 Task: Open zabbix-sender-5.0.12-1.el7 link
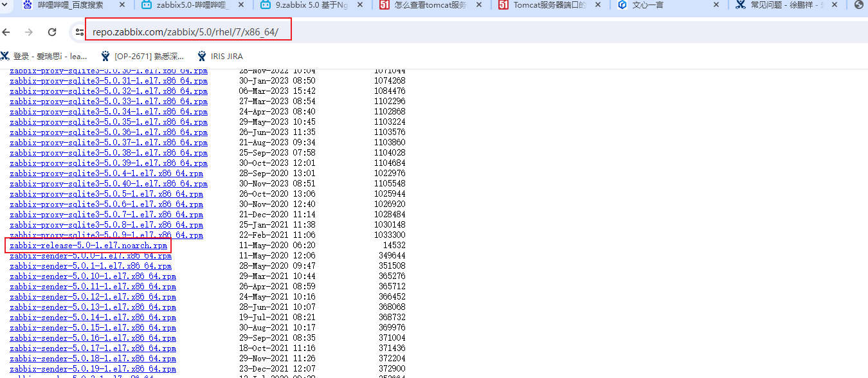[93, 297]
